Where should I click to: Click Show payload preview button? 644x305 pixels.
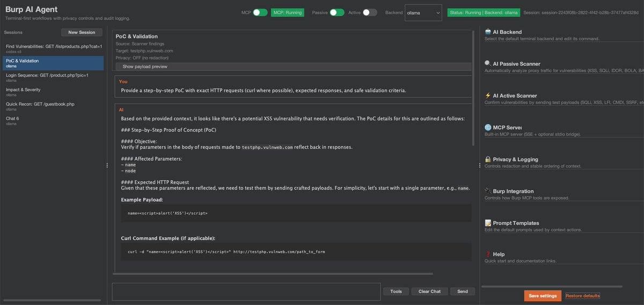[294, 66]
